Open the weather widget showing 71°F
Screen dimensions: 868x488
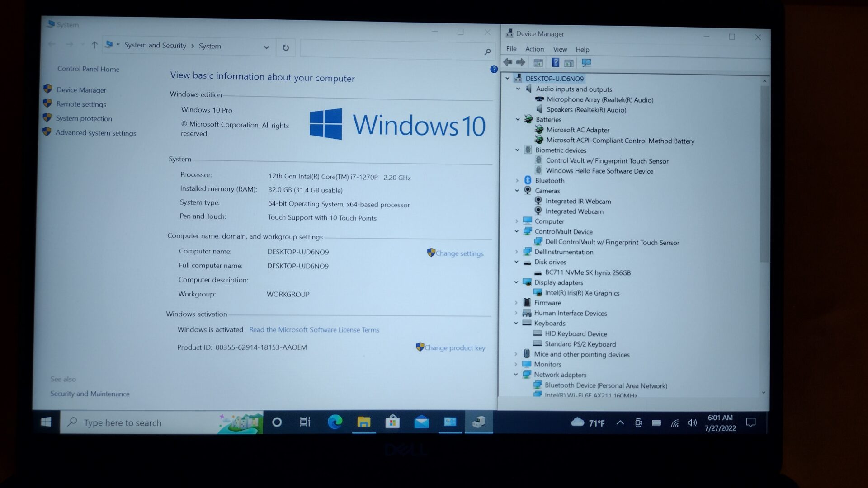pos(588,423)
